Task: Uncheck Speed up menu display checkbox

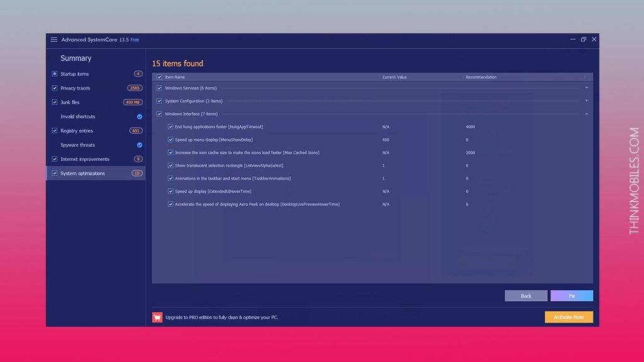Action: 170,140
